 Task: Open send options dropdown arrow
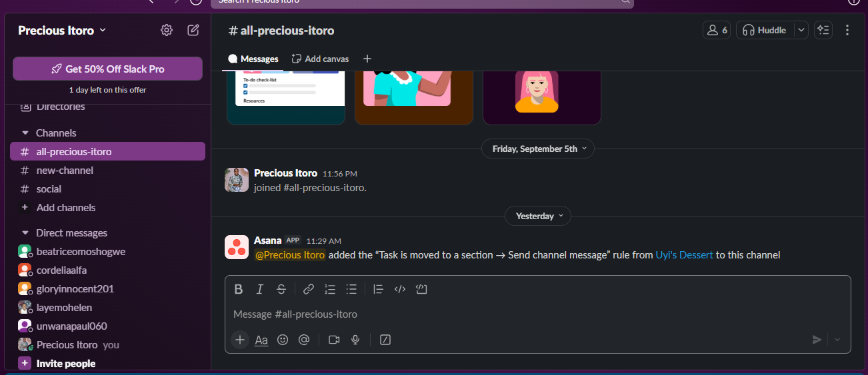tap(837, 340)
